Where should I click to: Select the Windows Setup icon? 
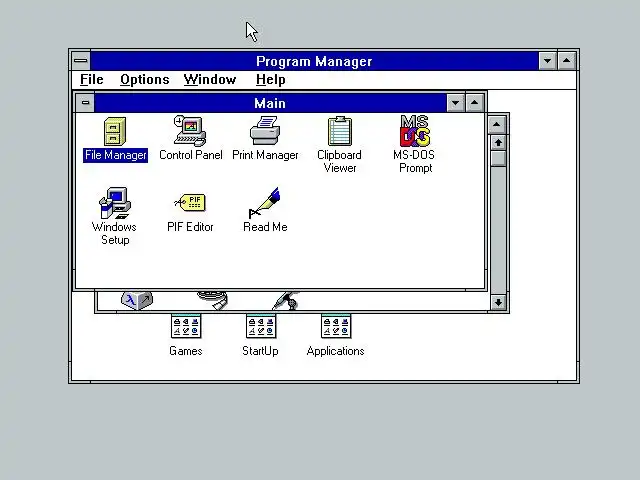click(115, 203)
